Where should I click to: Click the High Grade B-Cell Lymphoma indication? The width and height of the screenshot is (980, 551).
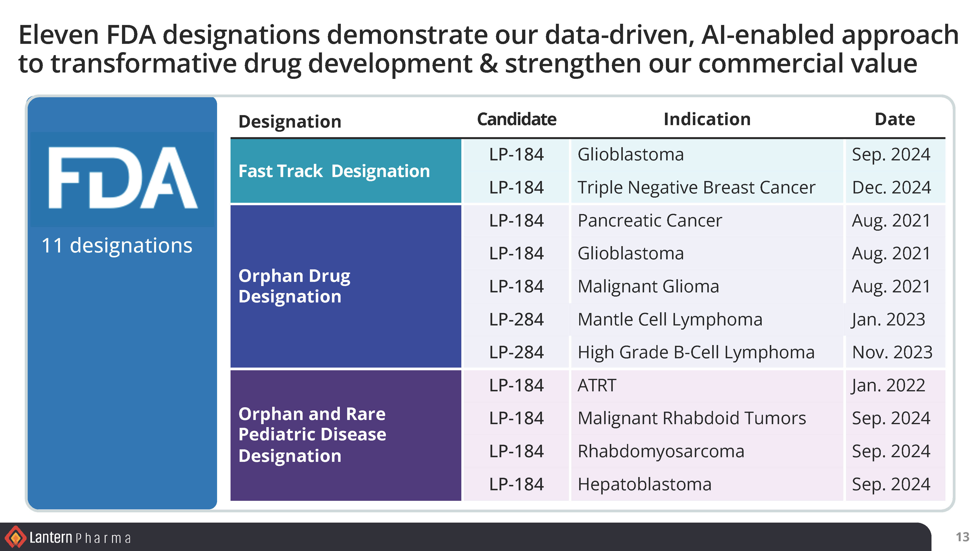(x=696, y=352)
